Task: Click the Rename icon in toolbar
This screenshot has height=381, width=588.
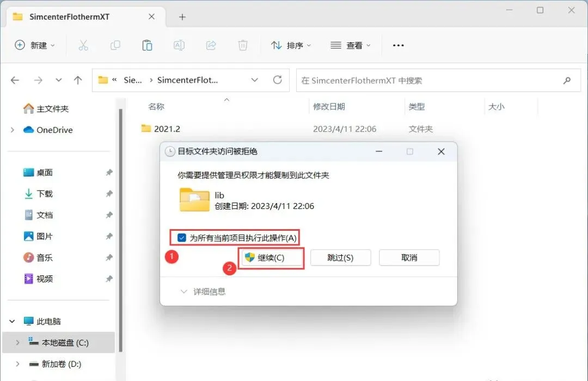Action: pos(179,45)
